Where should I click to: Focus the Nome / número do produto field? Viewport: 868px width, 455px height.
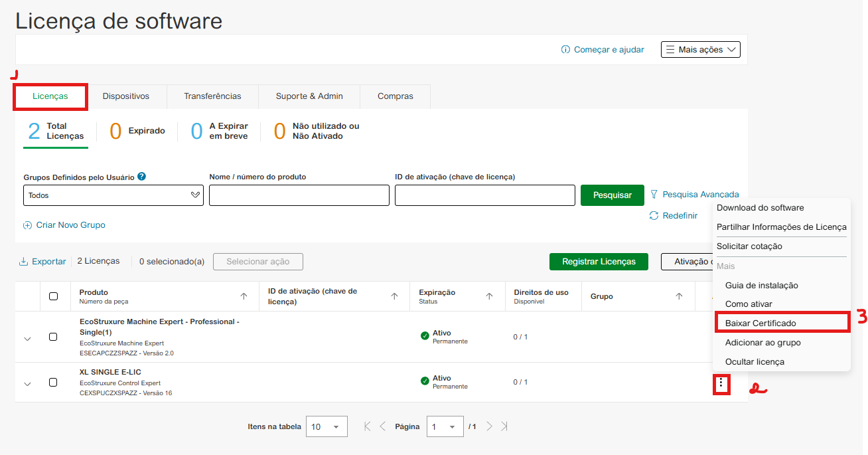click(x=299, y=195)
